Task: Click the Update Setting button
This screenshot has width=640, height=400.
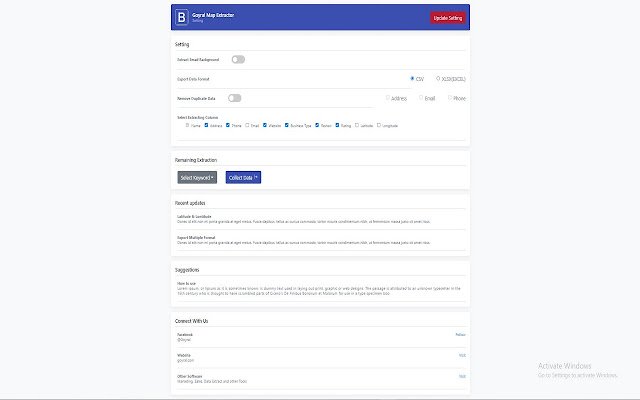Action: coord(448,18)
